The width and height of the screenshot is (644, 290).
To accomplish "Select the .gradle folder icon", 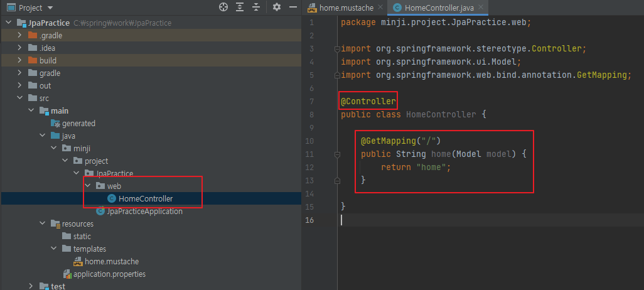I will pos(33,35).
